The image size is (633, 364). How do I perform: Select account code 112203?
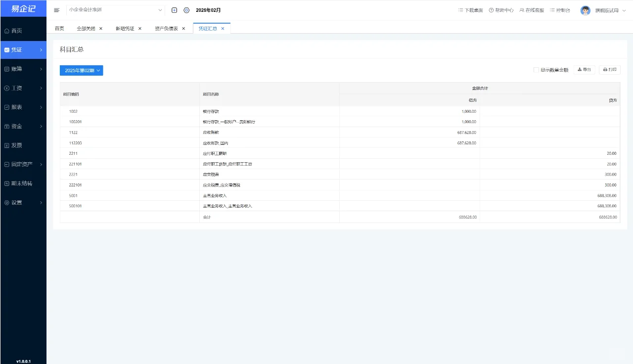coord(76,143)
